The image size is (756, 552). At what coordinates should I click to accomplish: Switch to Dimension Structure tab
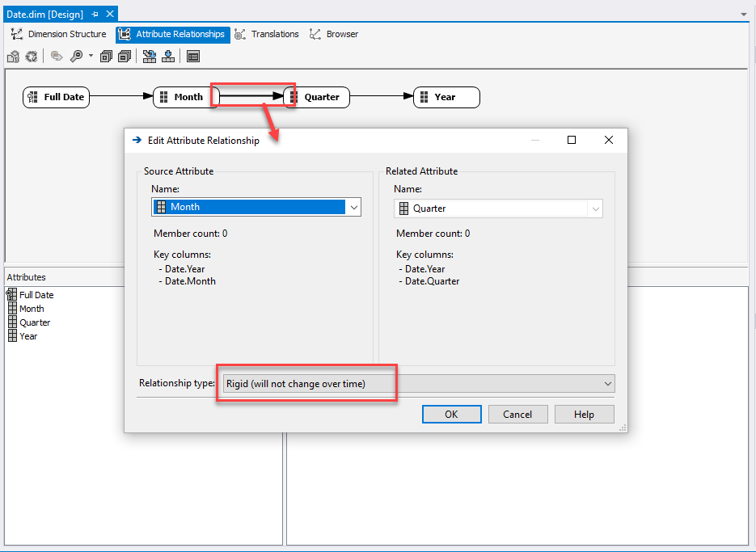(58, 34)
